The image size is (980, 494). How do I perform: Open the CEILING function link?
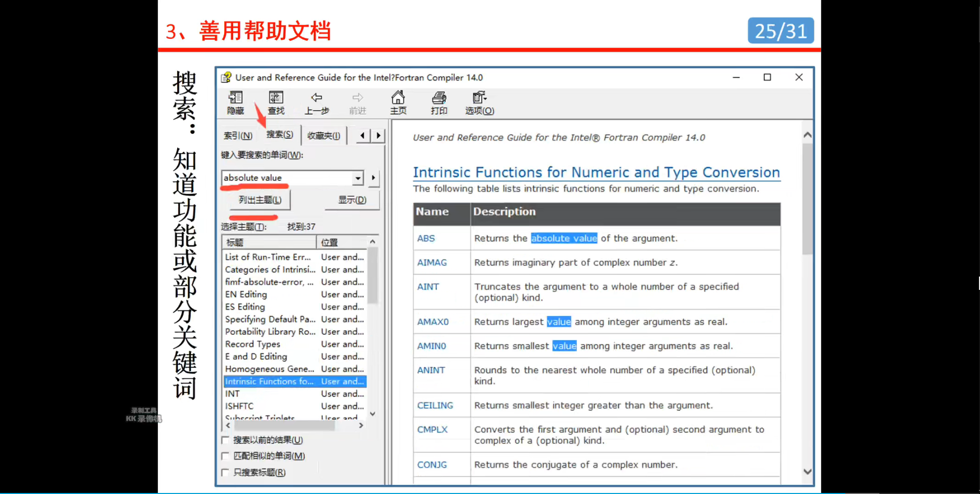[x=435, y=405]
